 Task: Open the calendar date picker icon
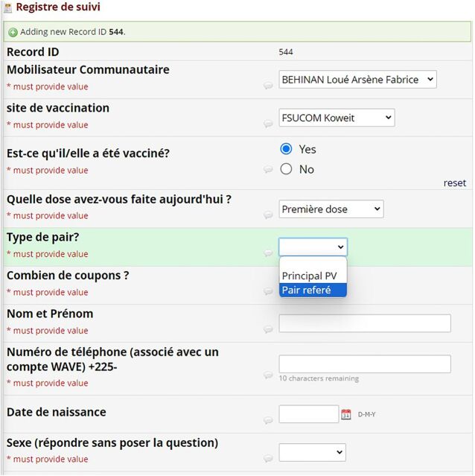click(x=346, y=414)
